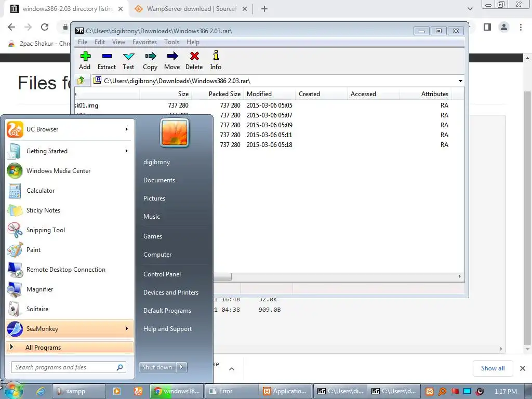This screenshot has height=399, width=532.
Task: Open the Tools menu
Action: coord(171,42)
